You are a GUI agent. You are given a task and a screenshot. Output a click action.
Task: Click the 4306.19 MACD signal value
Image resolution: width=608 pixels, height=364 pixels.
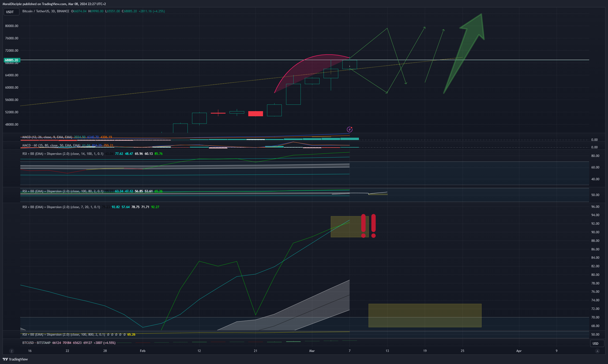[106, 137]
